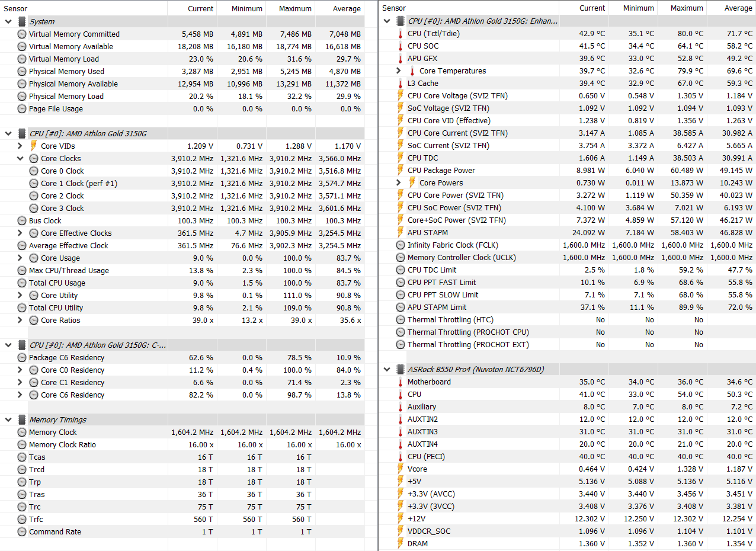
Task: Expand Core C6 Residency
Action: point(20,395)
